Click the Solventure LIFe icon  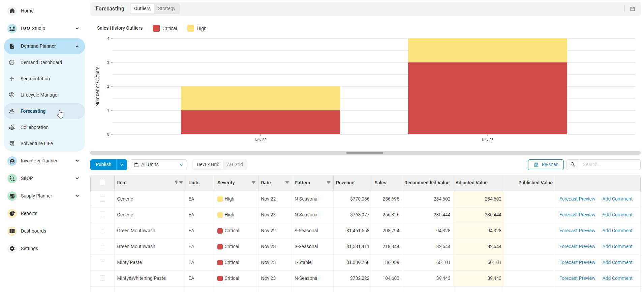(12, 143)
